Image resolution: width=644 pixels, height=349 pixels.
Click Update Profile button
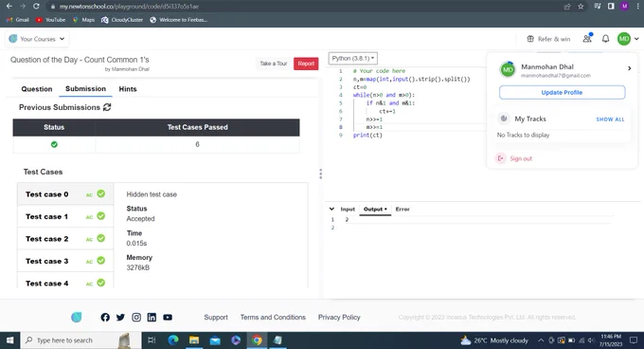pyautogui.click(x=562, y=93)
